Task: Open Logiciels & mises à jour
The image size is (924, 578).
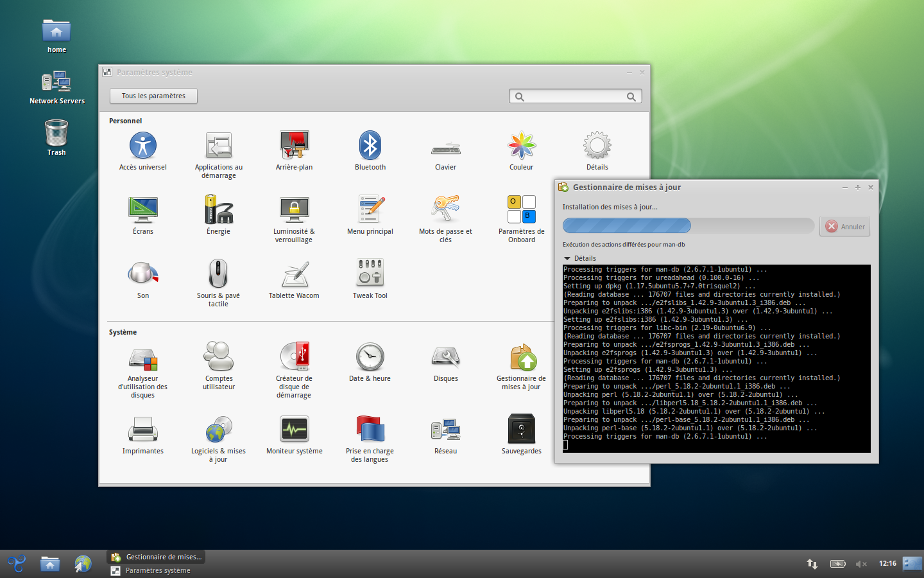Action: 219,439
